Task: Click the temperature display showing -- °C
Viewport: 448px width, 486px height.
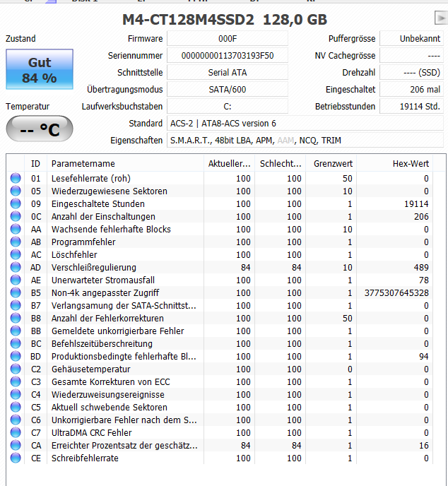Action: click(40, 129)
